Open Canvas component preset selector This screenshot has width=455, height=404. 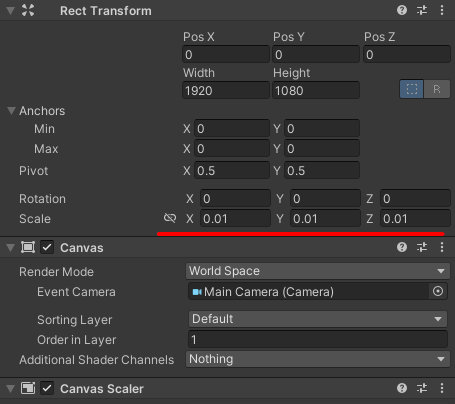pyautogui.click(x=422, y=247)
